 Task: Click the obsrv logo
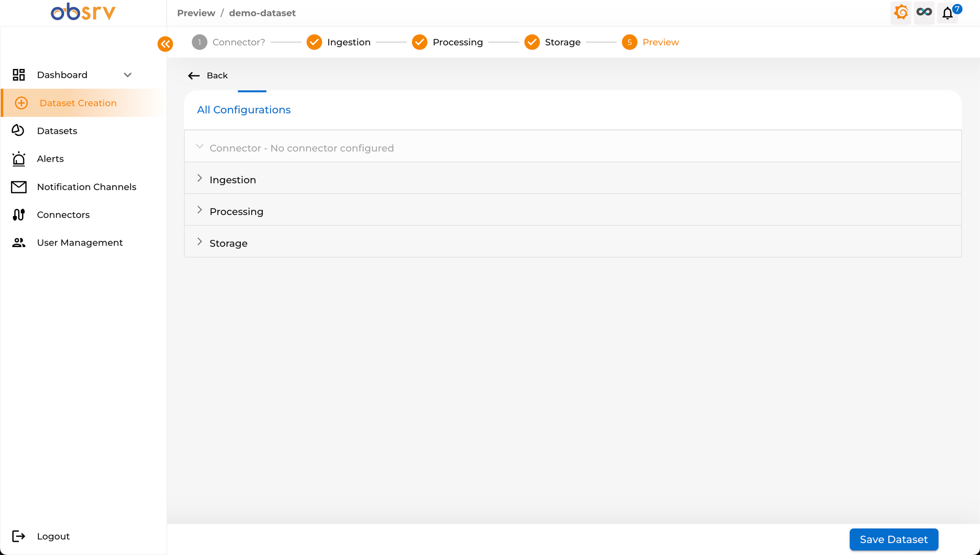[x=83, y=12]
